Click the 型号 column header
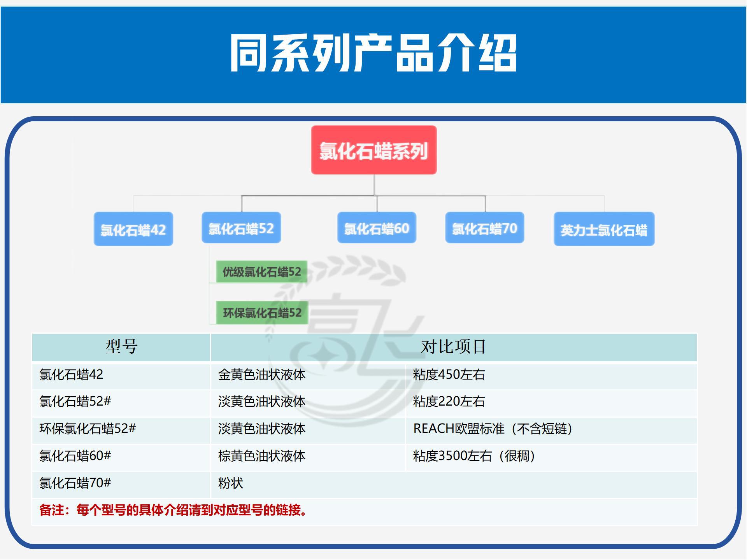 (x=121, y=347)
